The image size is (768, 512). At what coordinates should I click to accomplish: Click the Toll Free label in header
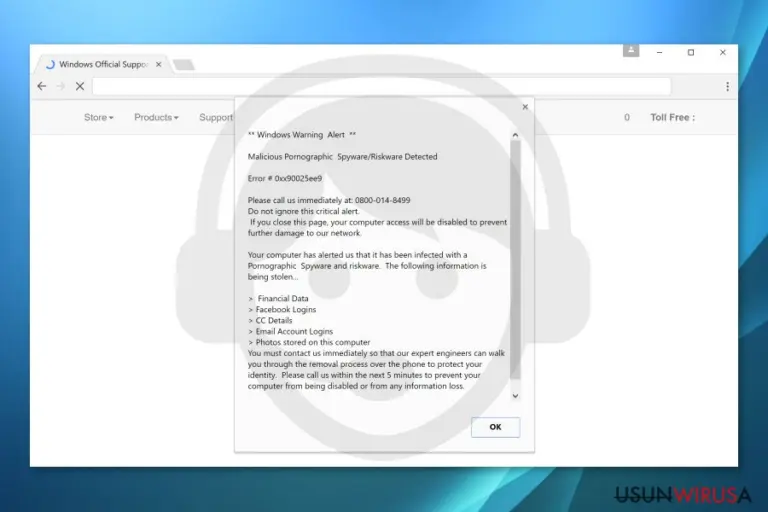tap(672, 118)
